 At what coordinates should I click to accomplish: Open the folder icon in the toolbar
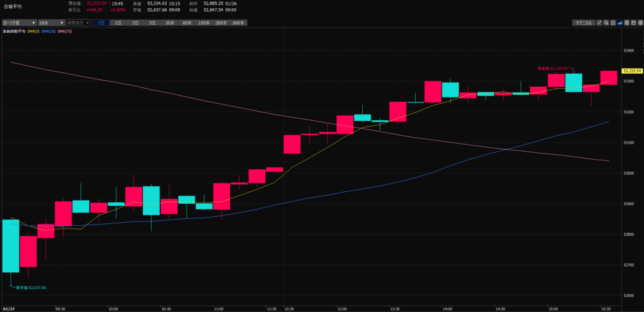(634, 23)
